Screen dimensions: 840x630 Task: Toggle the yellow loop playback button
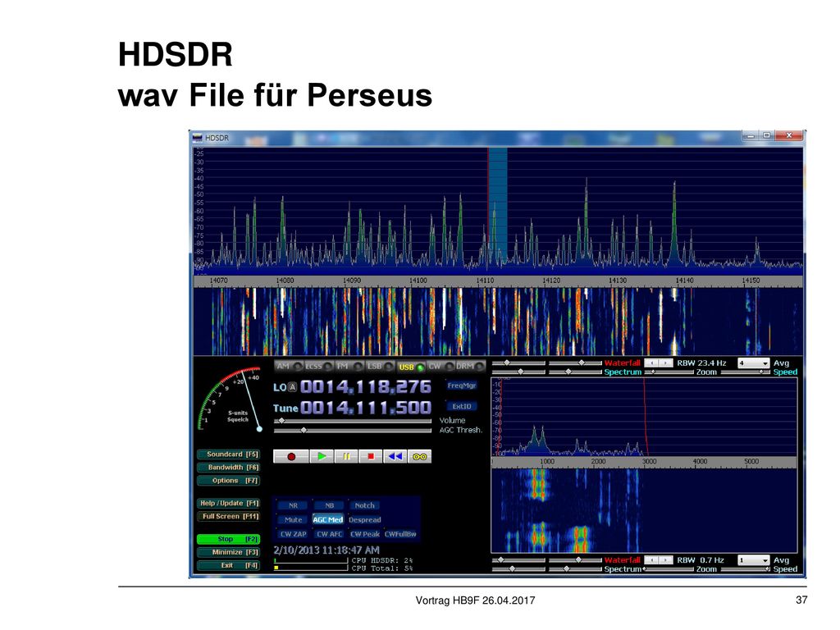(419, 456)
